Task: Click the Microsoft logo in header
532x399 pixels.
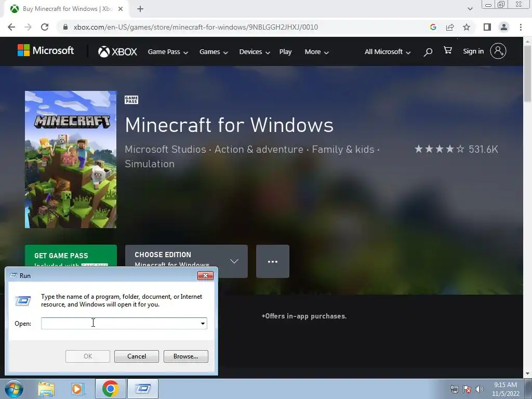Action: click(46, 51)
